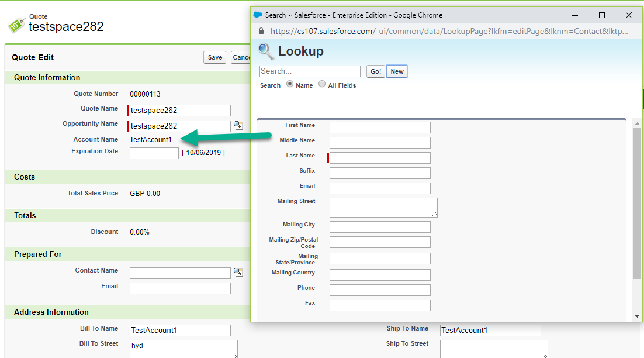Click the scroll up arrow in Lookup window
This screenshot has width=644, height=358.
click(x=637, y=123)
